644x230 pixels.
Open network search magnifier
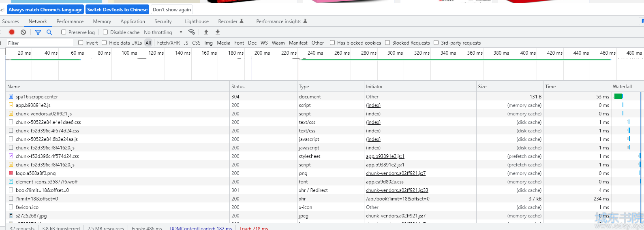[x=49, y=32]
